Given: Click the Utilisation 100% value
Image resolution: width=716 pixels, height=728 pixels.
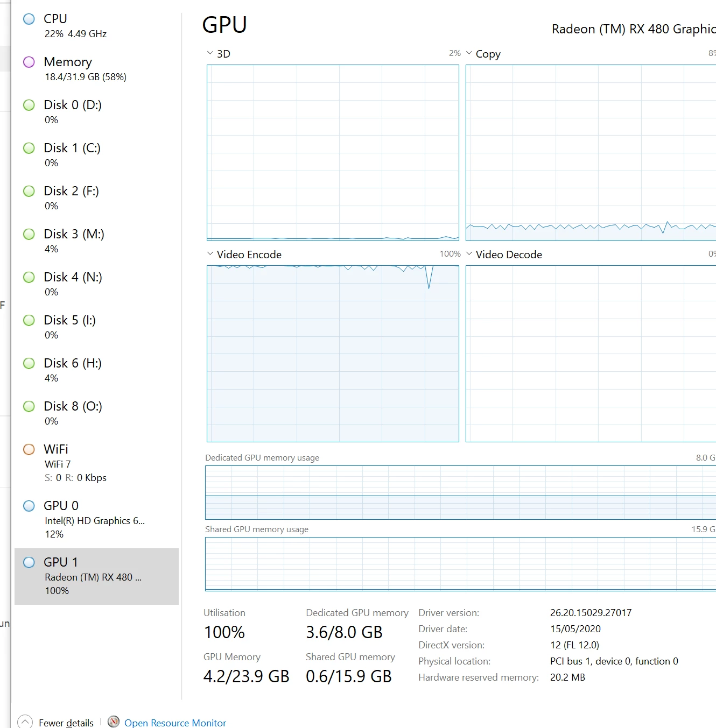Looking at the screenshot, I should coord(224,632).
